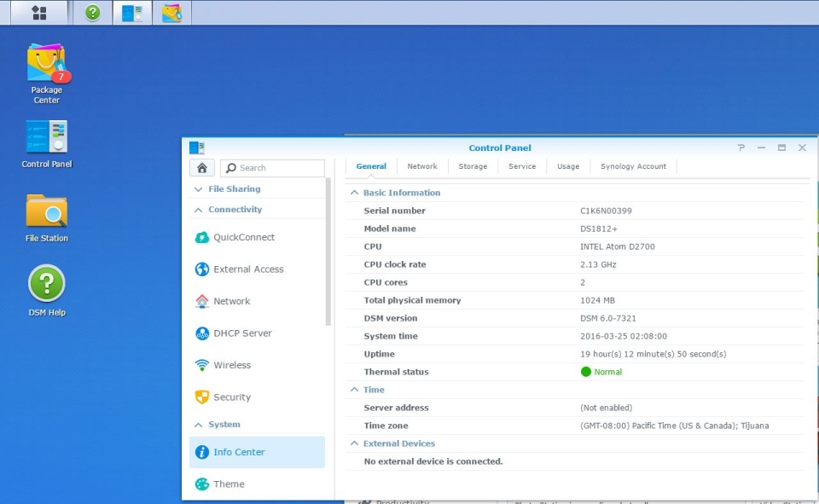Switch to the General tab
Screen dimensions: 819x504
click(371, 166)
